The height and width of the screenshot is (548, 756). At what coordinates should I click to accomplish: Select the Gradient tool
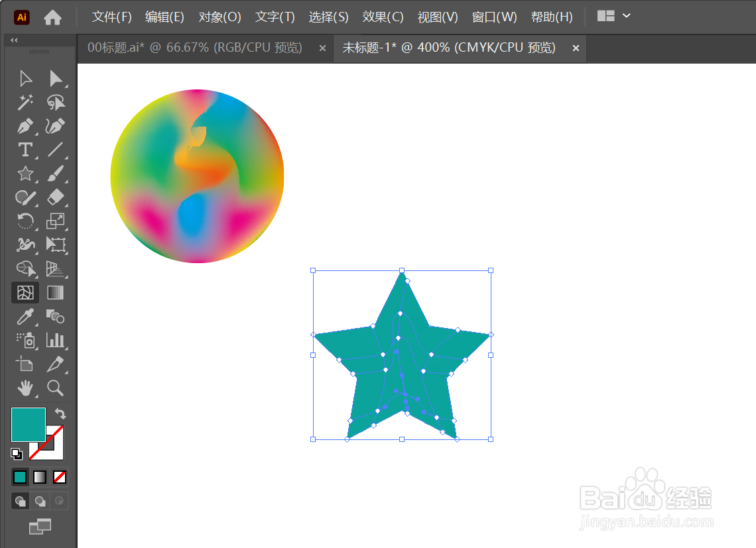[56, 293]
